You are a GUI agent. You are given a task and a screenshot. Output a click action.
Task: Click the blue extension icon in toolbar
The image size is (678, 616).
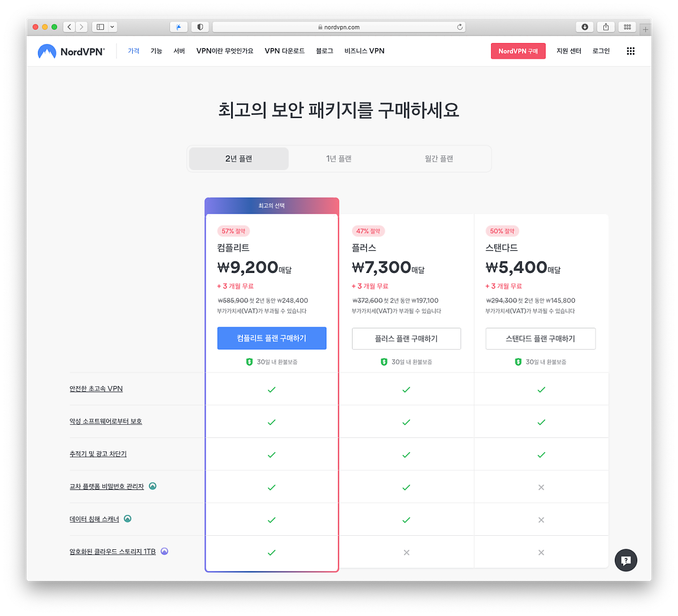(179, 27)
